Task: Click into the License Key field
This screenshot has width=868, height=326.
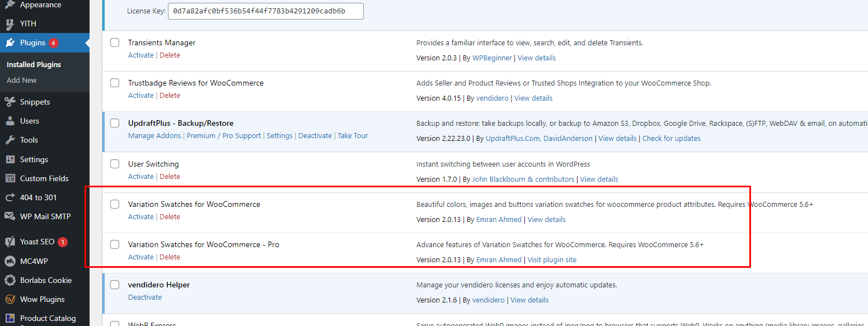Action: pos(266,11)
